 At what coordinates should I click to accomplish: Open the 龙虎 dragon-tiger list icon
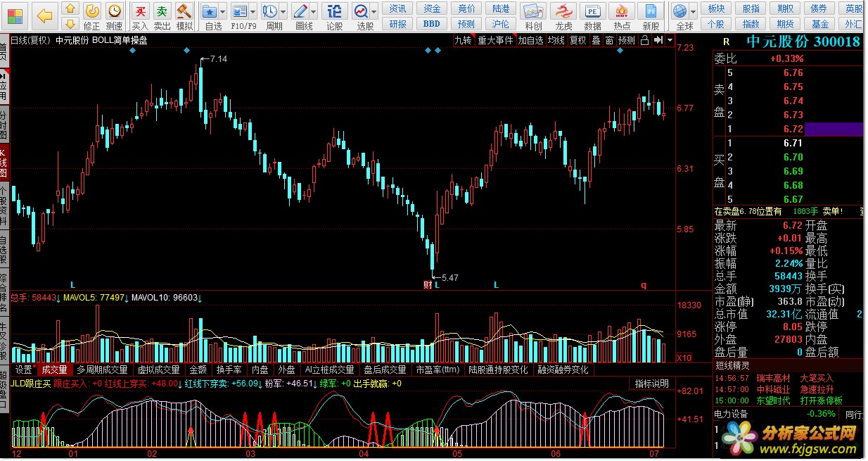point(563,15)
